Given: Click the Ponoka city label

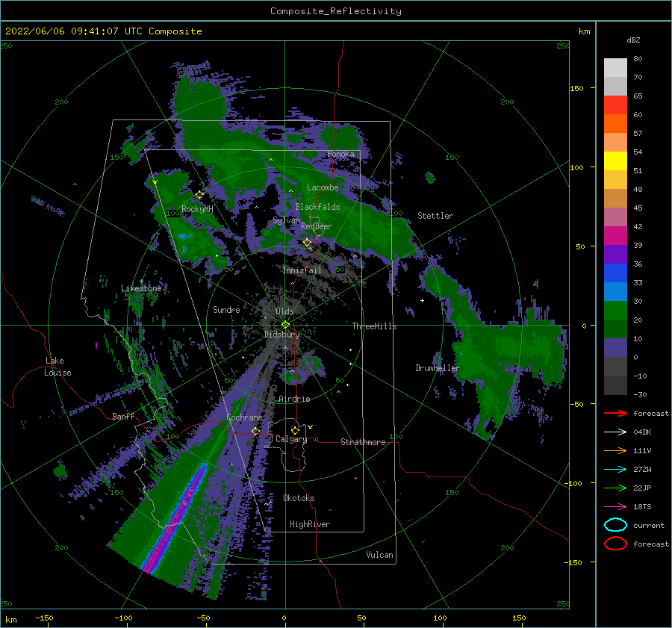Looking at the screenshot, I should (340, 154).
